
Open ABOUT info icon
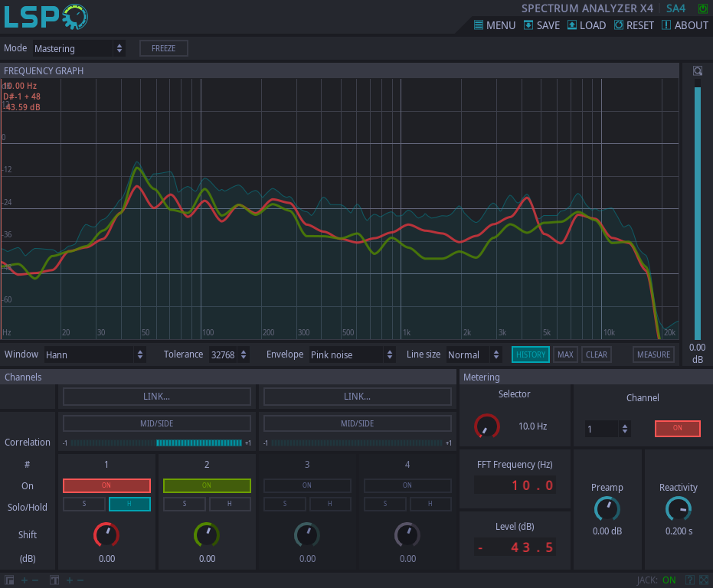pos(666,25)
